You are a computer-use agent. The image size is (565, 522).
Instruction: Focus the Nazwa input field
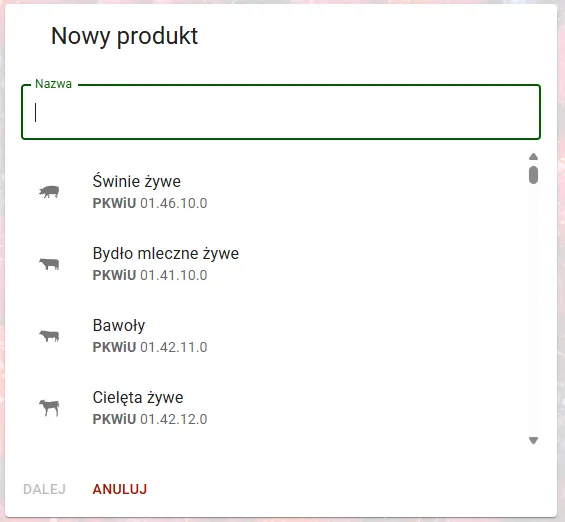(281, 112)
